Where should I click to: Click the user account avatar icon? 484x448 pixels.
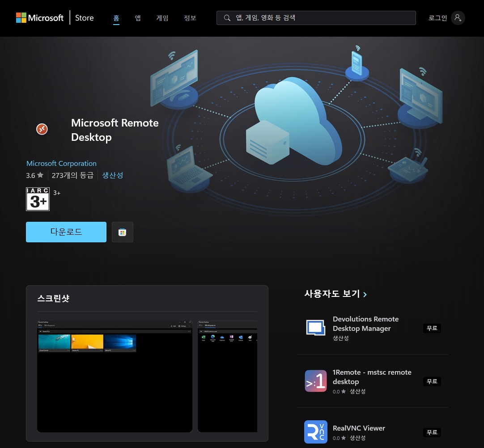pyautogui.click(x=458, y=18)
